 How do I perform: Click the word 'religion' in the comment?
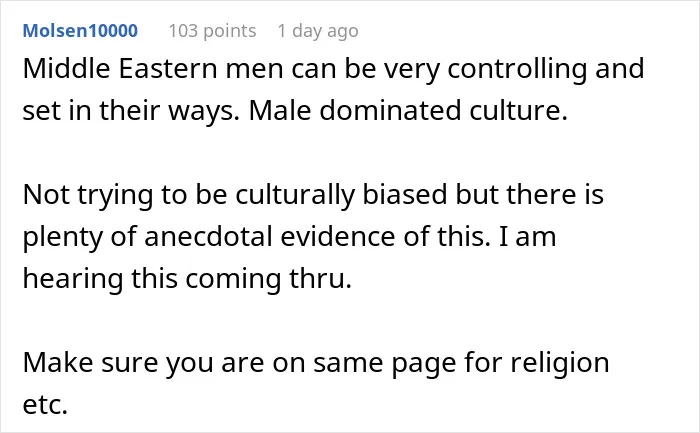click(x=560, y=362)
